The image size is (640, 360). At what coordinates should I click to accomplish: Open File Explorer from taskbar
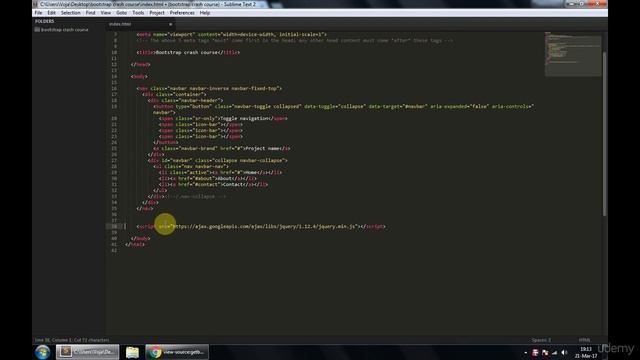(x=132, y=352)
